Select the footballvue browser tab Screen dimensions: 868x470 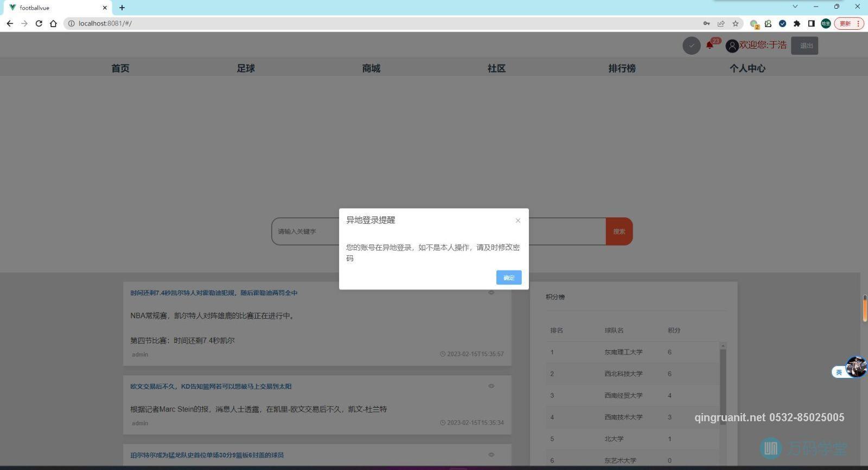57,8
